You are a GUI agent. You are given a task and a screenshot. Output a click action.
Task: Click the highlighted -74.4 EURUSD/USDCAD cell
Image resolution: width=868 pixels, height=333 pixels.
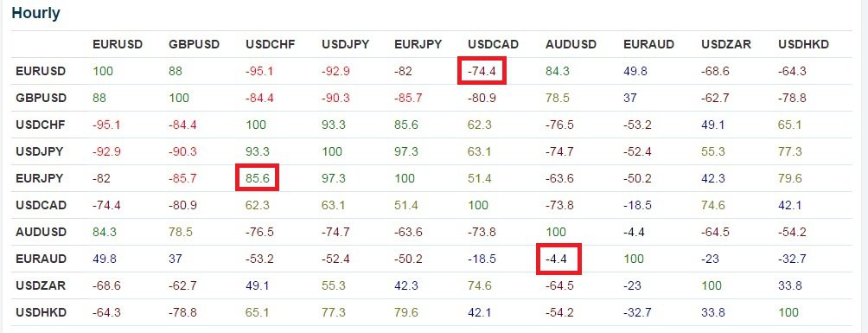[482, 72]
